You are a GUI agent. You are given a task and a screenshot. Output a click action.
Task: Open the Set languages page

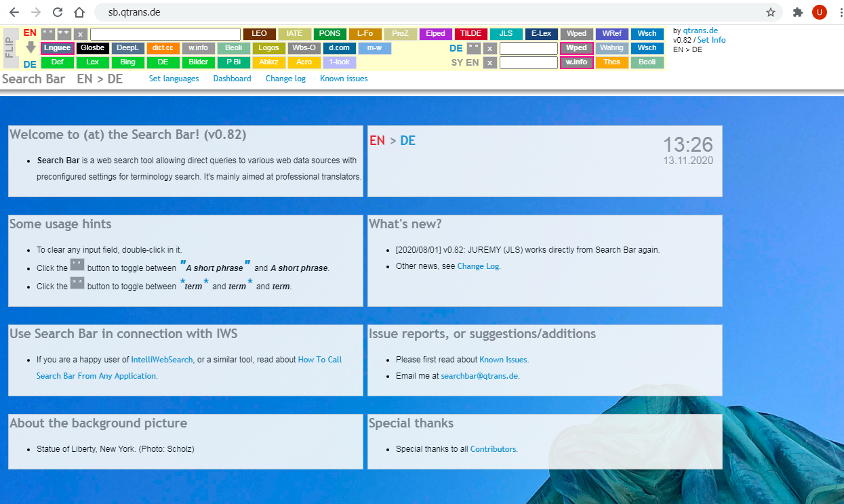174,79
